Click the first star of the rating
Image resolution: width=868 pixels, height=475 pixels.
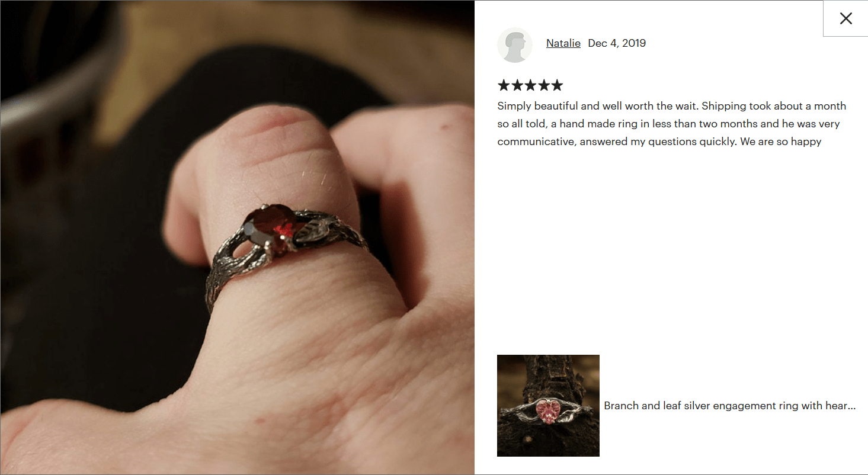[x=504, y=85]
